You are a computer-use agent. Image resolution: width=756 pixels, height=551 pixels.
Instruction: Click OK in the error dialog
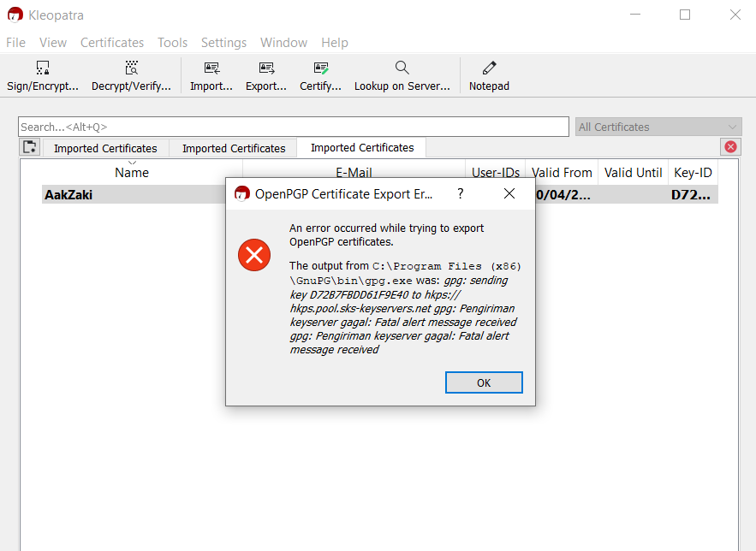click(x=484, y=382)
